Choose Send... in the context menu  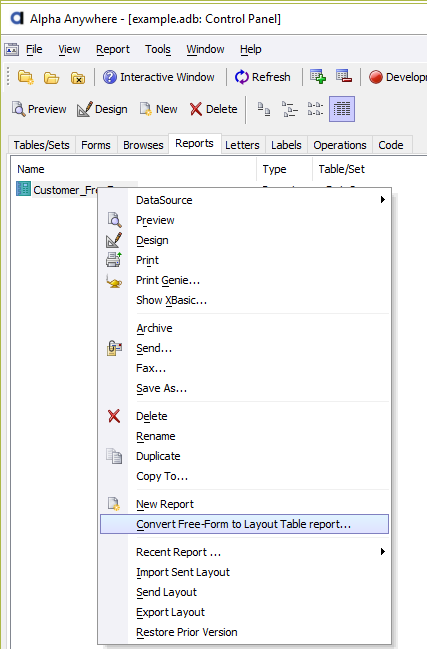click(x=244, y=349)
